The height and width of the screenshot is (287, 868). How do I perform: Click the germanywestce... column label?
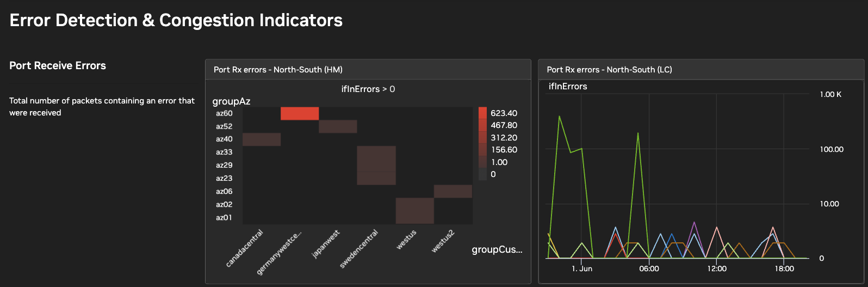279,253
